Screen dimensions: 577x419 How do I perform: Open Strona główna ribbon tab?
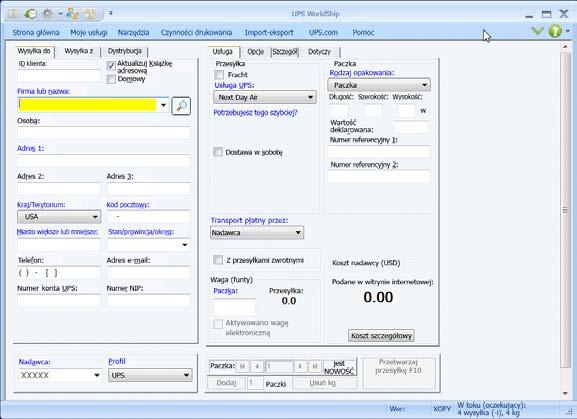click(x=36, y=32)
